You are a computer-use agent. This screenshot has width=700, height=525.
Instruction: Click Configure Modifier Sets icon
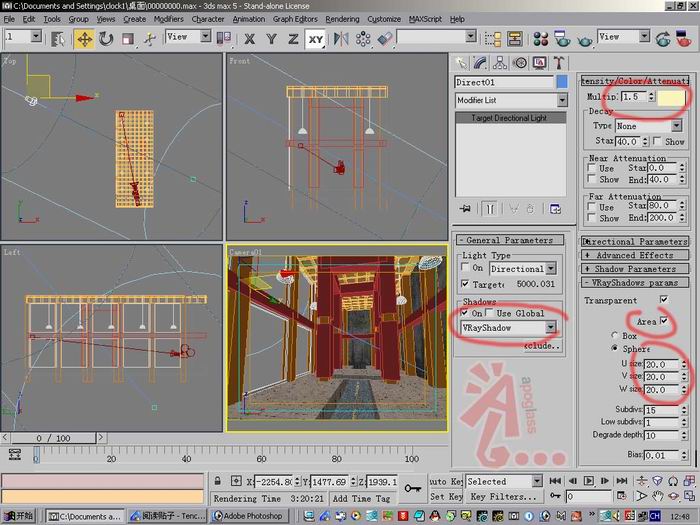click(x=555, y=209)
